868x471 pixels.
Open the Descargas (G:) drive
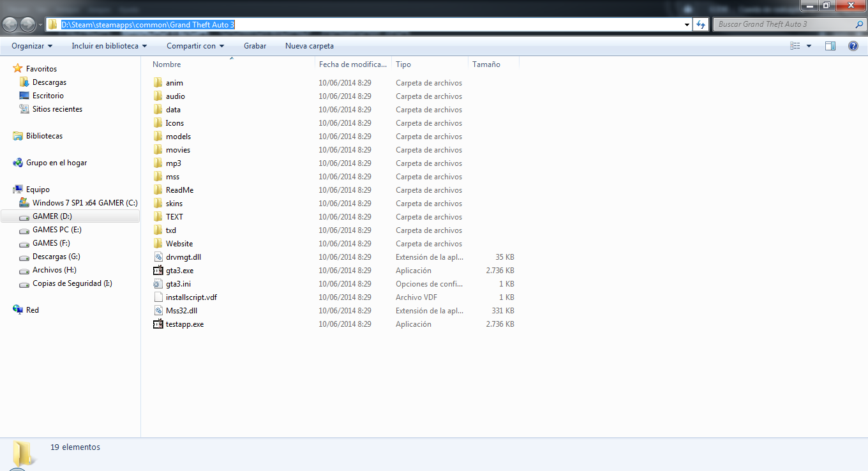click(56, 257)
